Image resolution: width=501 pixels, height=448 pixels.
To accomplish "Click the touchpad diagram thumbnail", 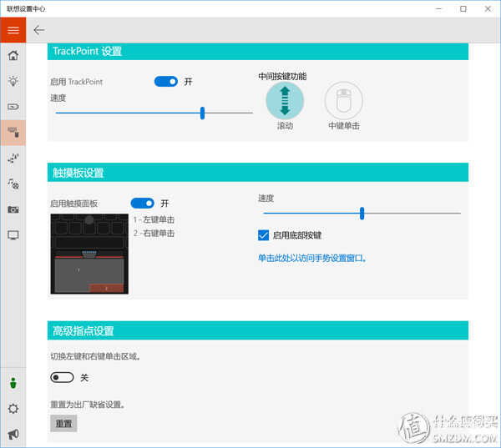I will click(89, 254).
